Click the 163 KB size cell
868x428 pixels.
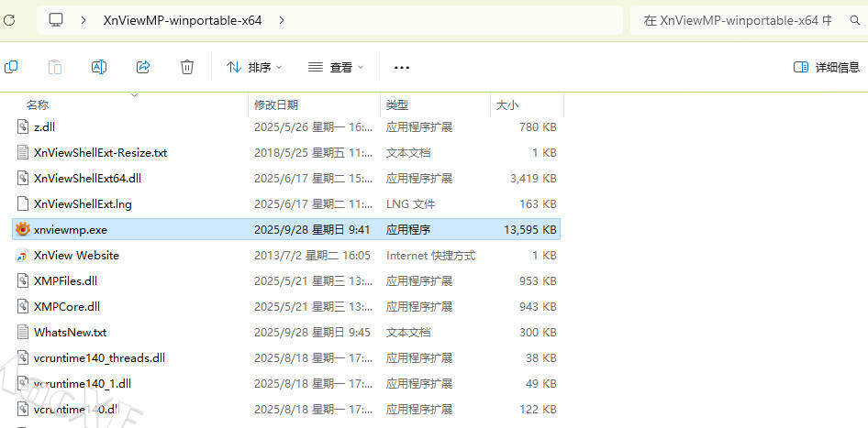click(x=538, y=204)
